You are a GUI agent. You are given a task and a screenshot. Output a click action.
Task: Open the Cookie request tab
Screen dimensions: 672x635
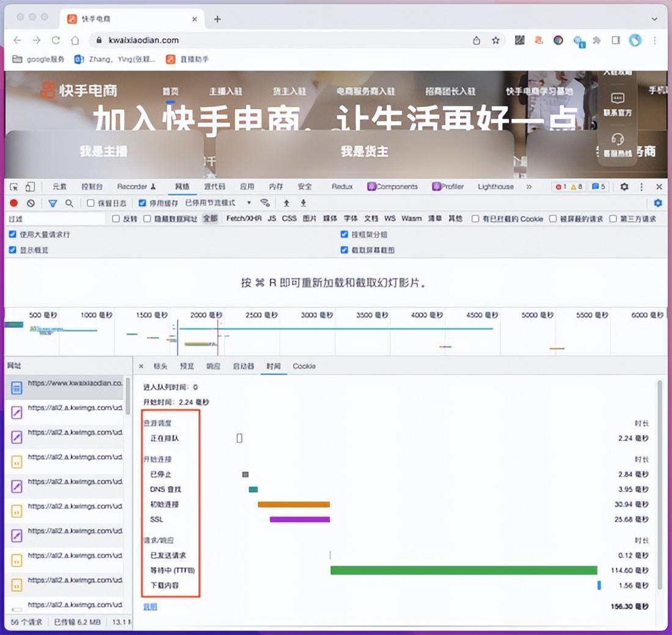[x=304, y=366]
